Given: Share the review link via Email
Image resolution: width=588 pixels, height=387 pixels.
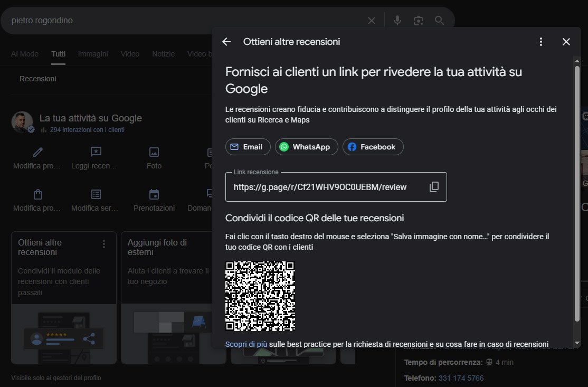Looking at the screenshot, I should 248,147.
